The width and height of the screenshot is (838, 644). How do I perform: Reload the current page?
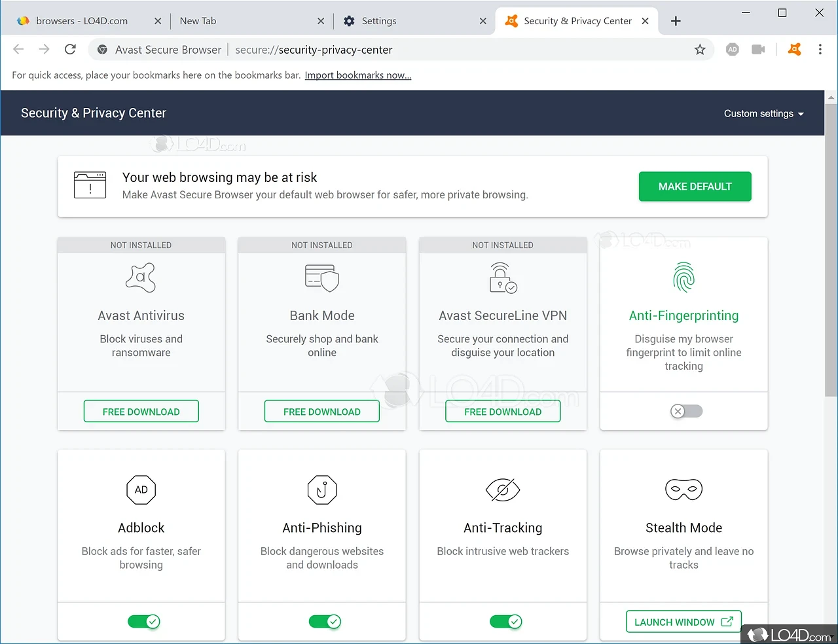70,50
